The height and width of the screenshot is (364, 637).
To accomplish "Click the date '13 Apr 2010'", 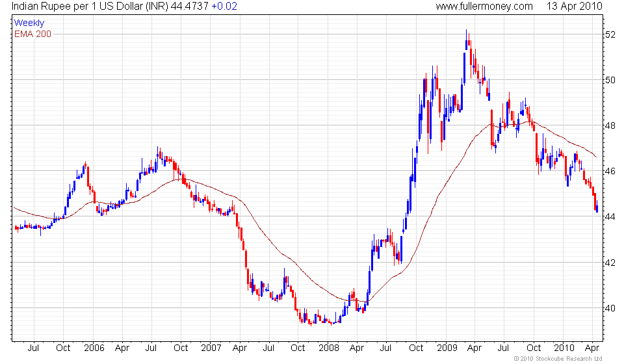I will (x=574, y=6).
